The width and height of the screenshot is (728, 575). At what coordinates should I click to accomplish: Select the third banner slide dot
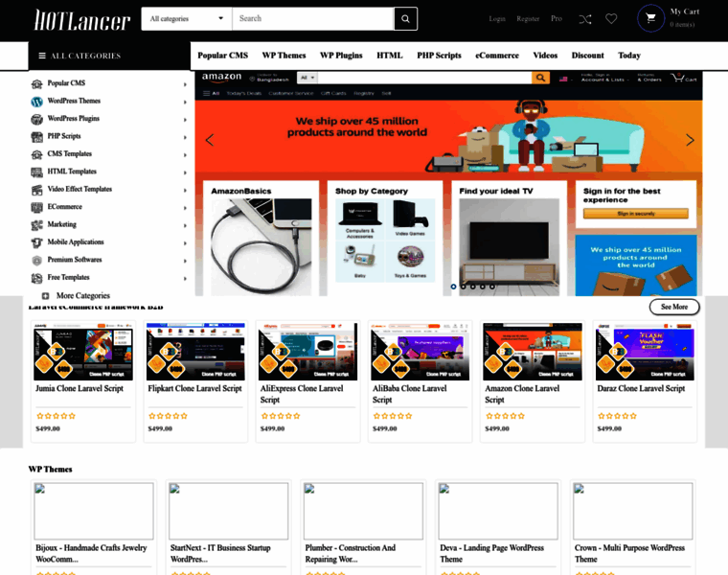tap(472, 287)
